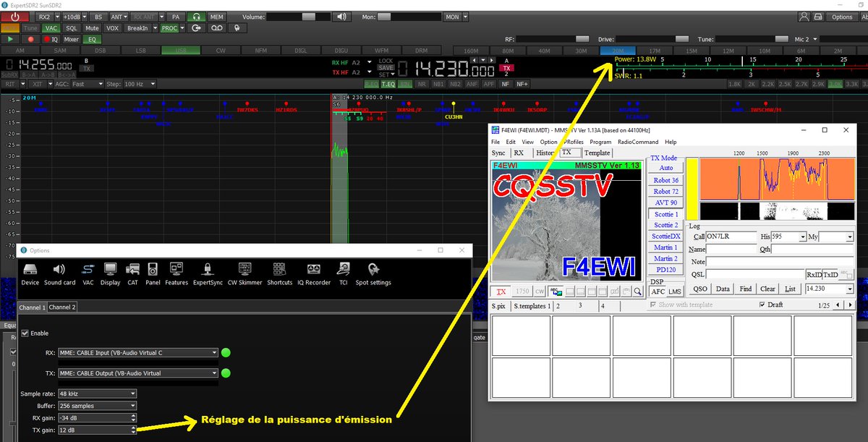This screenshot has height=442, width=868.
Task: Toggle the VAC button in ExpertSDR2
Action: coord(51,27)
